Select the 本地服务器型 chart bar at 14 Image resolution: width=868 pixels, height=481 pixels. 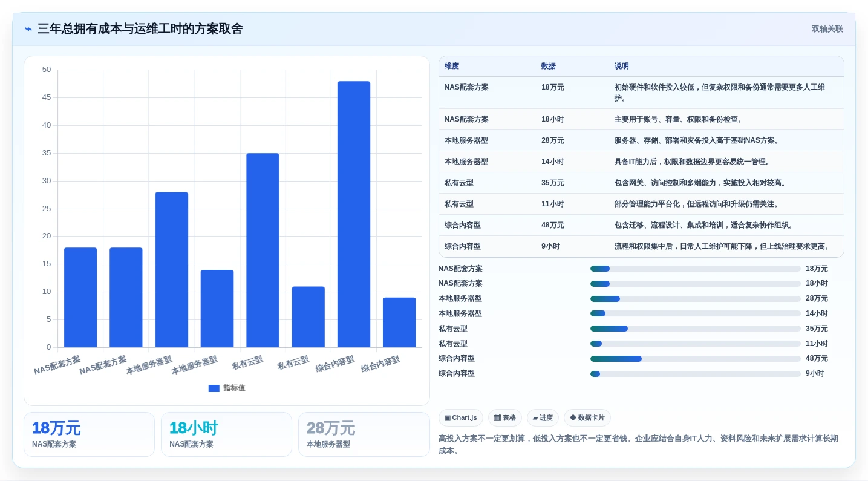pos(217,309)
